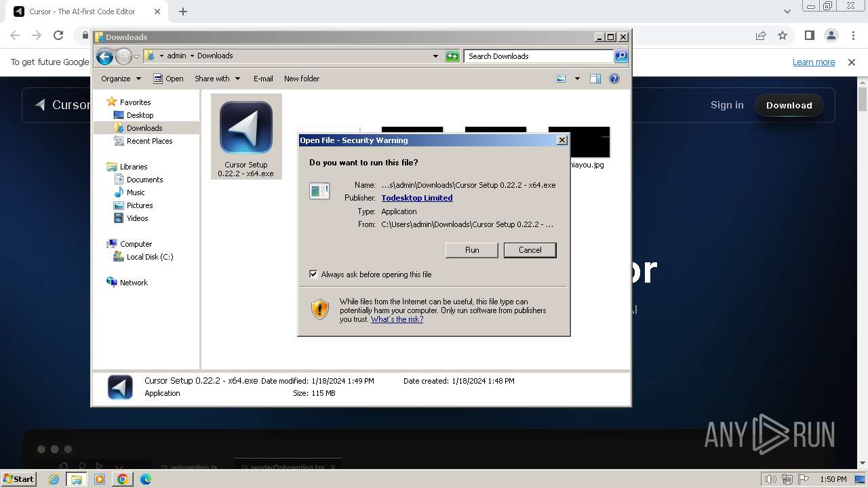The height and width of the screenshot is (488, 868).
Task: Open Chrome three-dot menu
Action: tap(852, 35)
